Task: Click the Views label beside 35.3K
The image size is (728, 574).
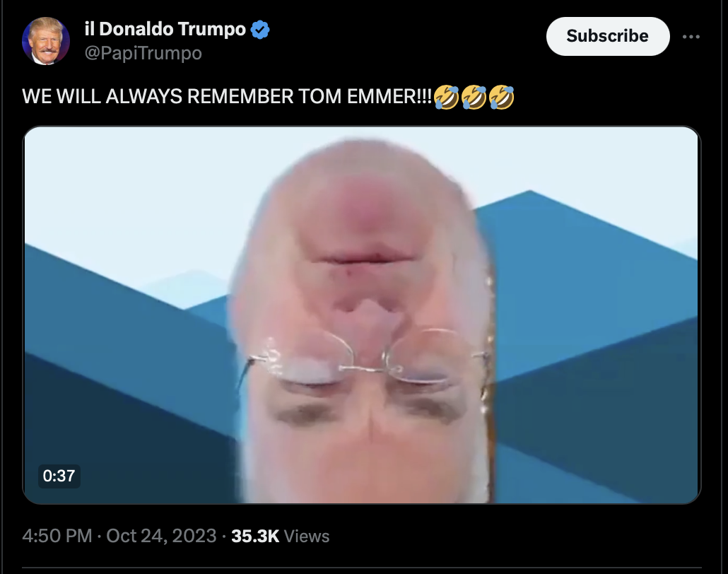Action: 307,536
